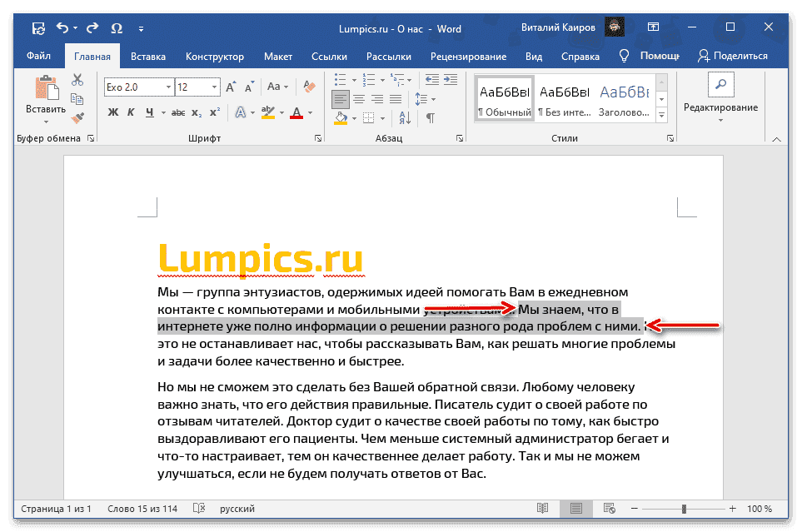Open the font size dropdown
The height and width of the screenshot is (532, 802).
[x=213, y=86]
